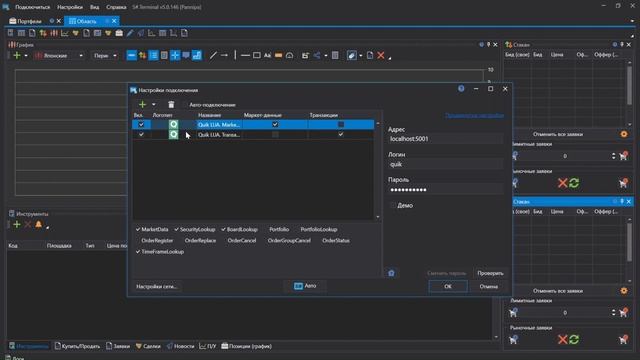Click Отменить все заявки in the unhighlighted Стакан panel
This screenshot has height=360, width=640.
pos(558,134)
